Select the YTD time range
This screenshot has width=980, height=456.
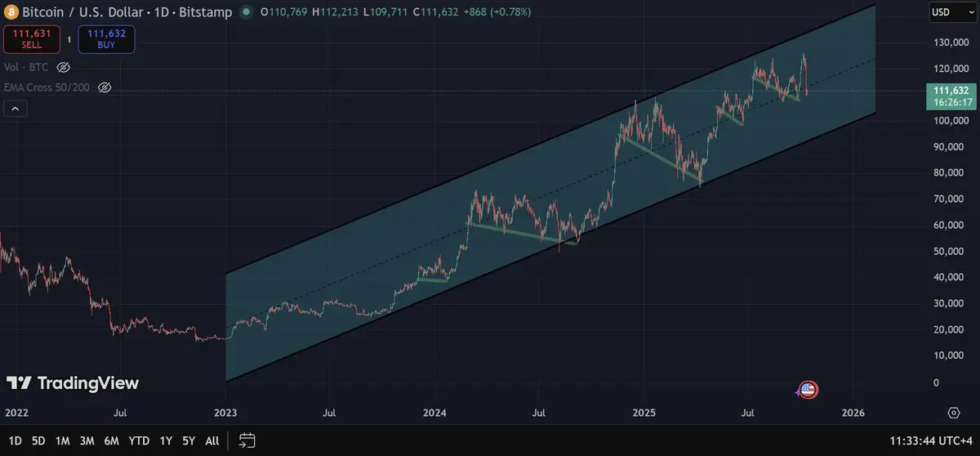(139, 440)
